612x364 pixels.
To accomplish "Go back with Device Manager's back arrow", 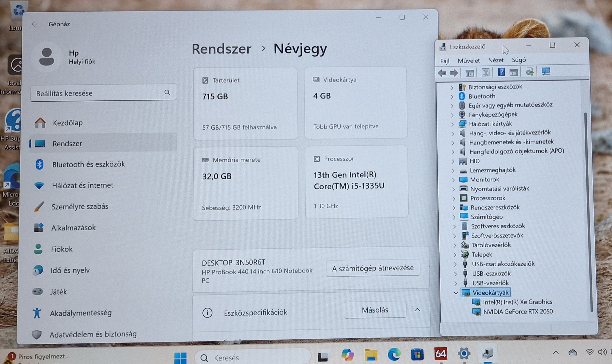I will [442, 73].
